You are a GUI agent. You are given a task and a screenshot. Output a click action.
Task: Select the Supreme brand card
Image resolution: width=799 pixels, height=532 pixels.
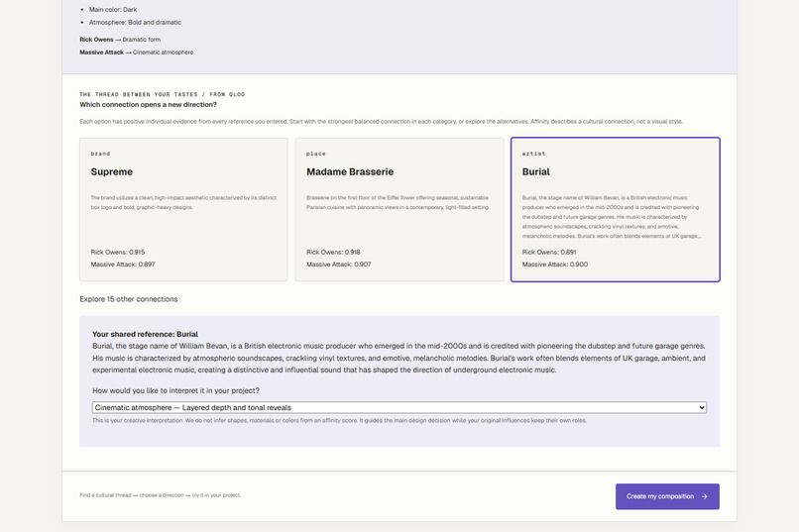(x=183, y=209)
